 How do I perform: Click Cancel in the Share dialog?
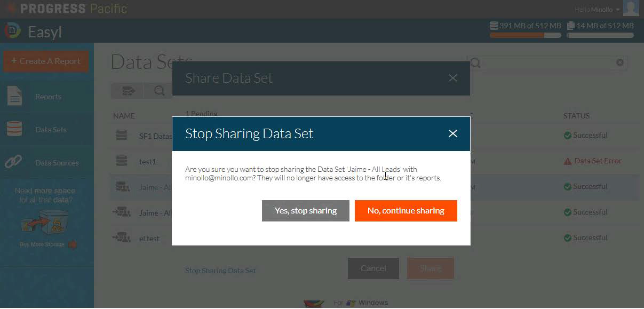click(373, 268)
